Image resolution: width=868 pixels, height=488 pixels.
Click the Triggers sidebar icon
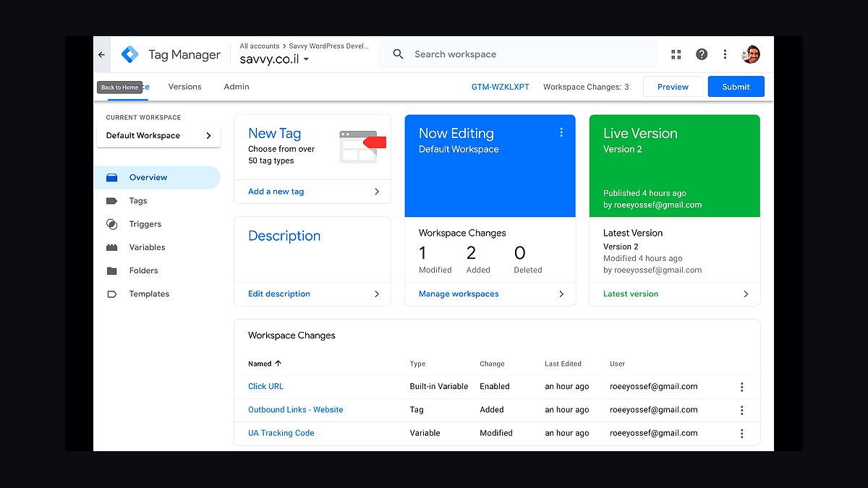pyautogui.click(x=111, y=224)
